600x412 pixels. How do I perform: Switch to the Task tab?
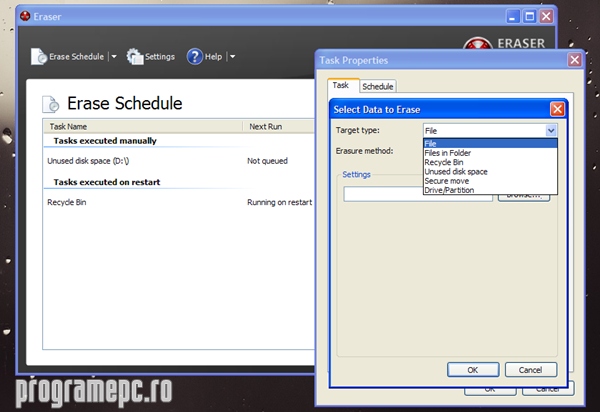click(343, 85)
